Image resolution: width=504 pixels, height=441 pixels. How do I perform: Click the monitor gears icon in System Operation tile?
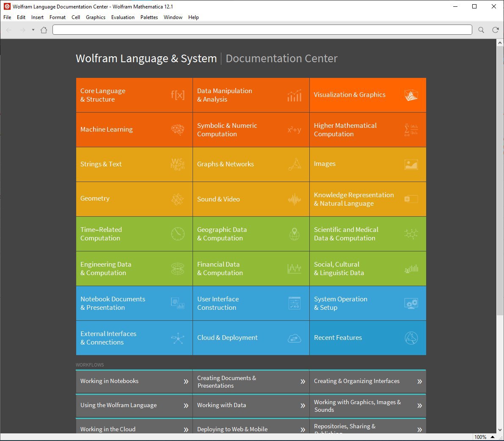coord(411,303)
